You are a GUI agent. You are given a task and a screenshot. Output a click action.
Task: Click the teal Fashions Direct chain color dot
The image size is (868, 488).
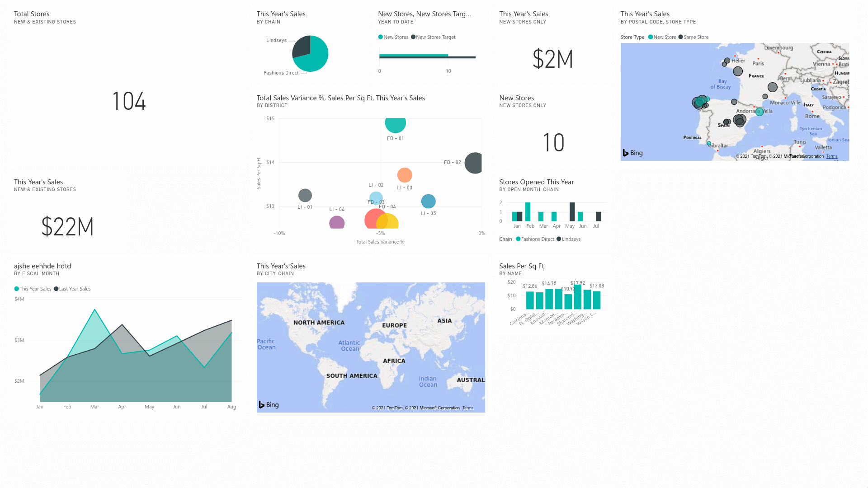(518, 239)
